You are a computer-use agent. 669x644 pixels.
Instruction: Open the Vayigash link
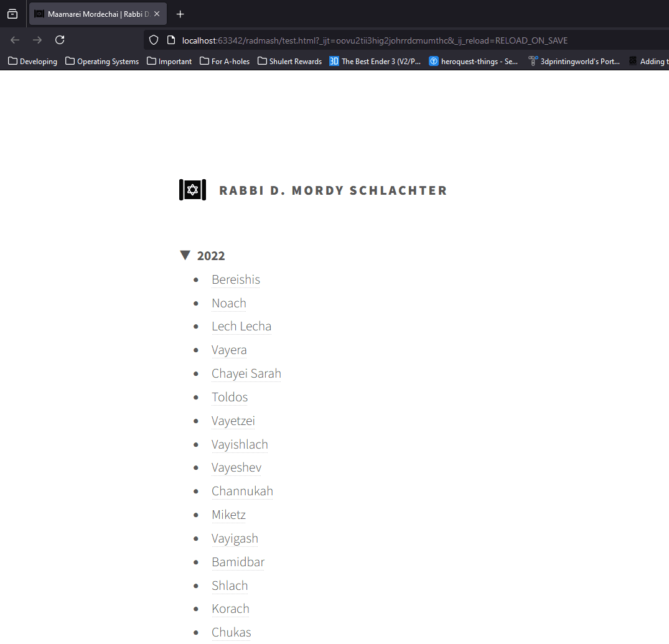tap(235, 539)
